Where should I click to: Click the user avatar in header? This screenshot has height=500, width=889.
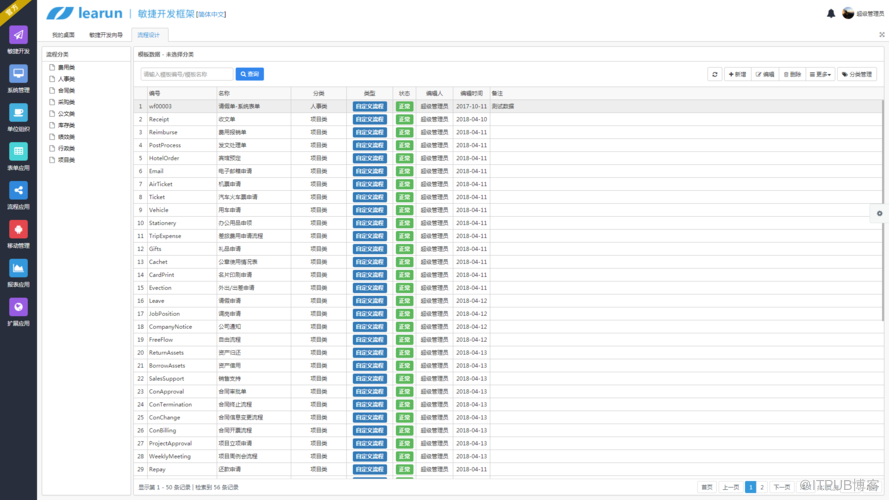(848, 13)
